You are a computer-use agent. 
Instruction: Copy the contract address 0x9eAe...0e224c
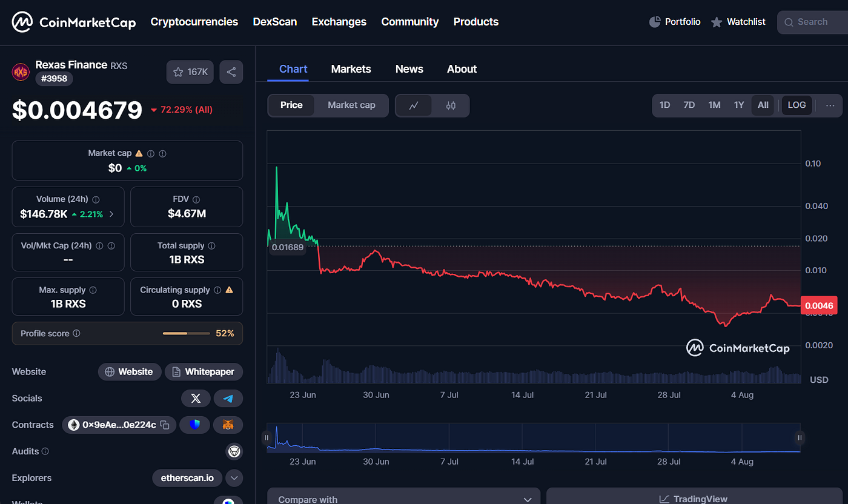click(164, 425)
